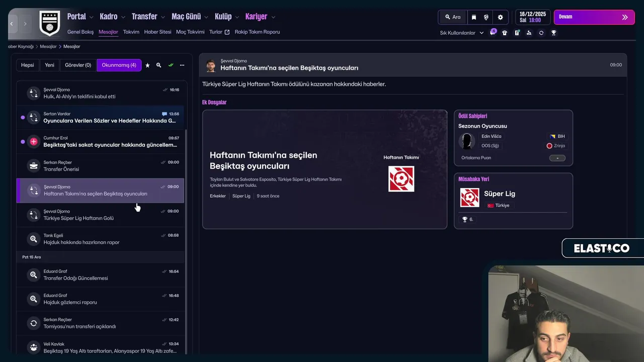This screenshot has width=644, height=362.
Task: Select the Okunmamış (4) inbox filter
Action: [119, 65]
